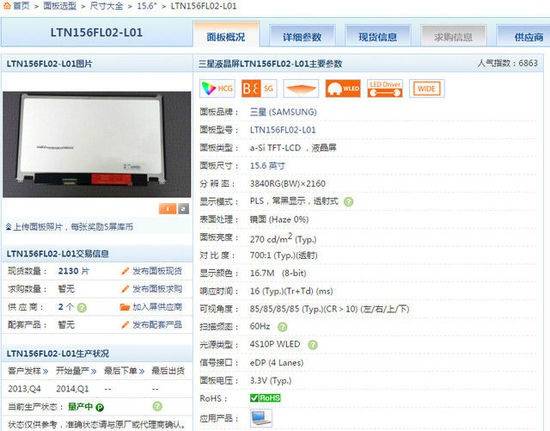The height and width of the screenshot is (431, 550).
Task: Click the 2130 片 stock quantity
Action: (74, 271)
